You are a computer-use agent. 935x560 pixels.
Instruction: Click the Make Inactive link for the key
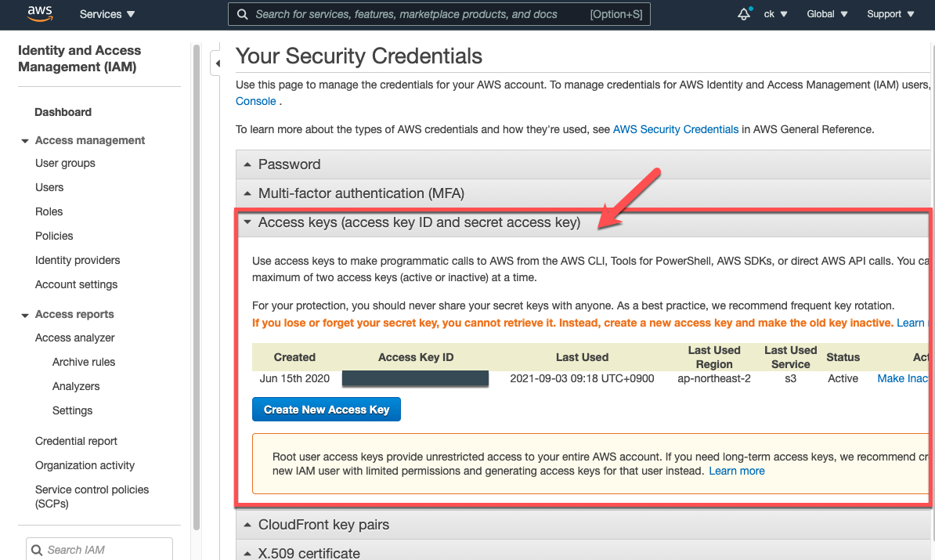click(x=902, y=378)
